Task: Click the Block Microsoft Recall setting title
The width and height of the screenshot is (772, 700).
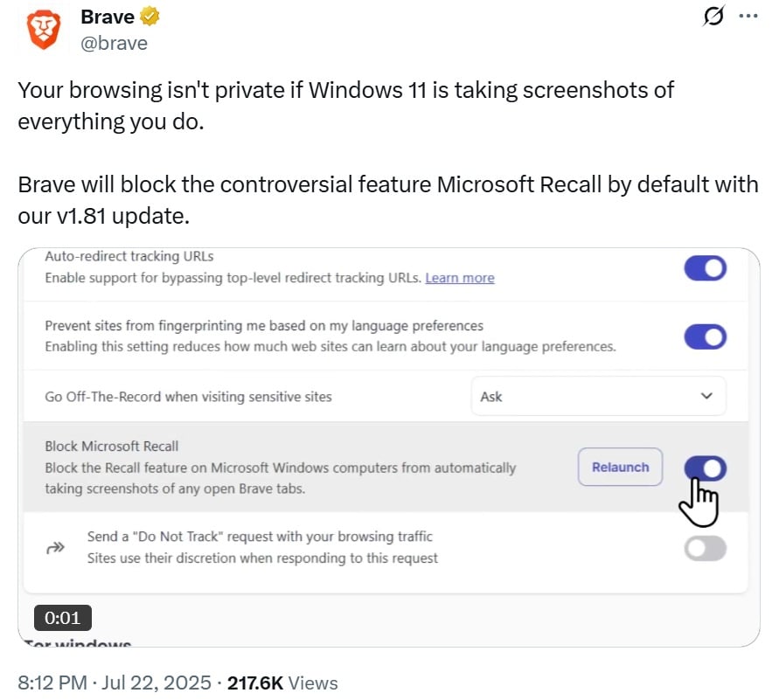Action: click(112, 446)
